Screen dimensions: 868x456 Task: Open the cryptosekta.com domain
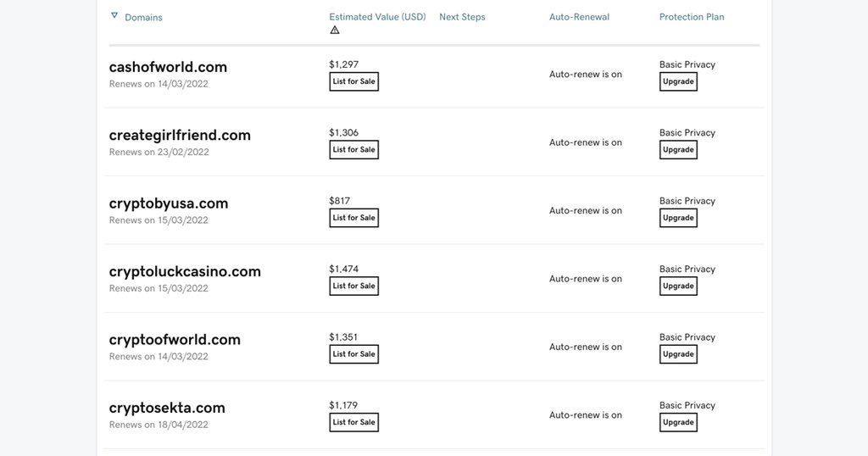coord(167,408)
